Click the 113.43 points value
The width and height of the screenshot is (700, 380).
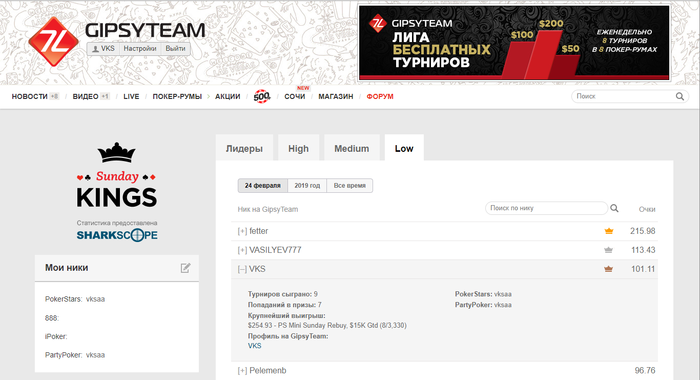643,250
